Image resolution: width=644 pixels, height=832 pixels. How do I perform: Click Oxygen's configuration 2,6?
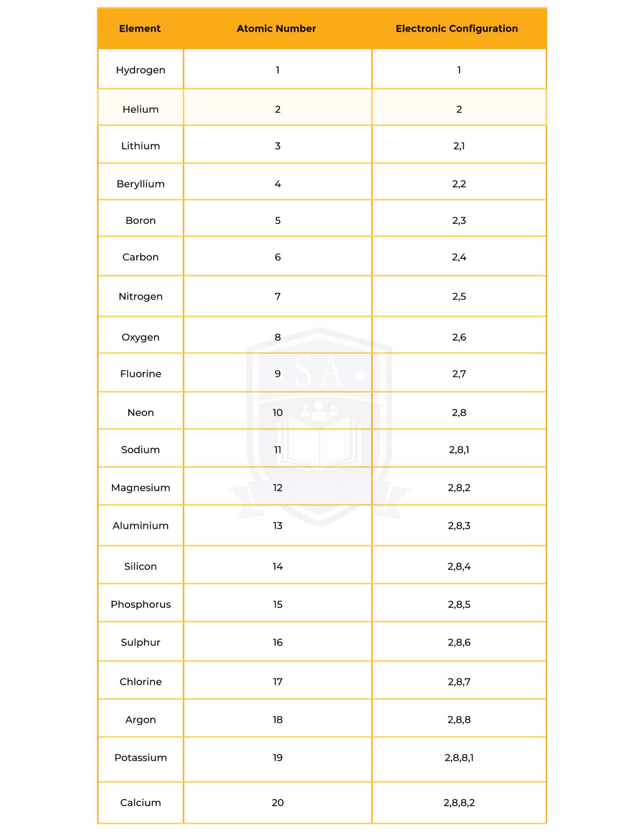[x=459, y=337]
